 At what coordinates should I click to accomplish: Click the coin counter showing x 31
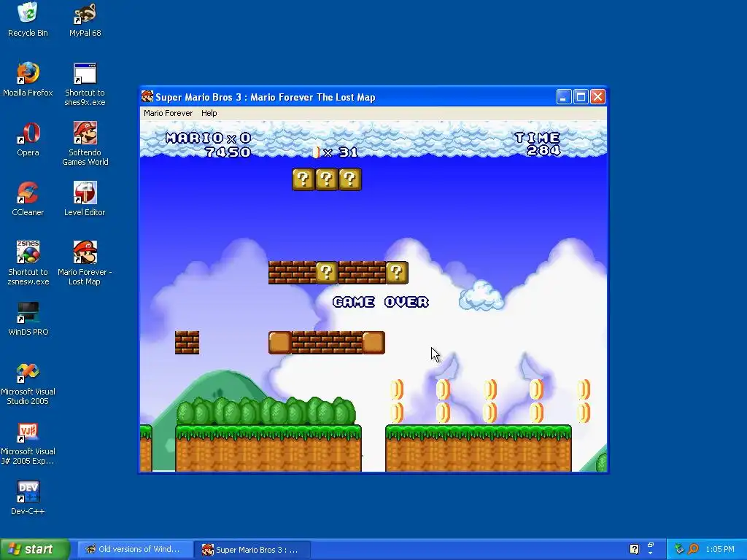[x=336, y=152]
